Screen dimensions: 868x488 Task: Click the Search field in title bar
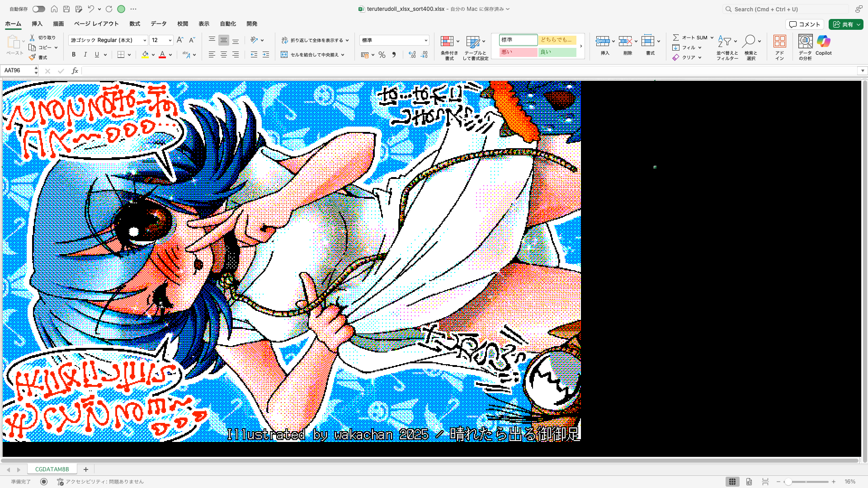(x=785, y=9)
